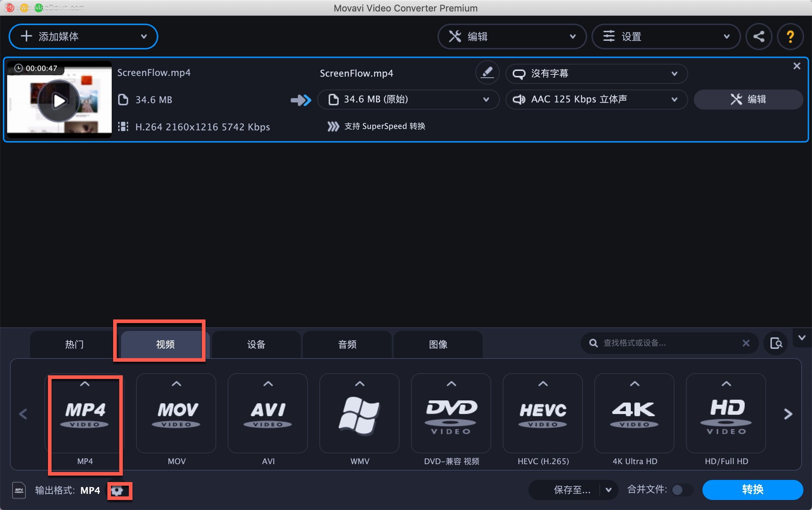Click the 00:00:47 duration label
Image resolution: width=812 pixels, height=510 pixels.
(41, 68)
